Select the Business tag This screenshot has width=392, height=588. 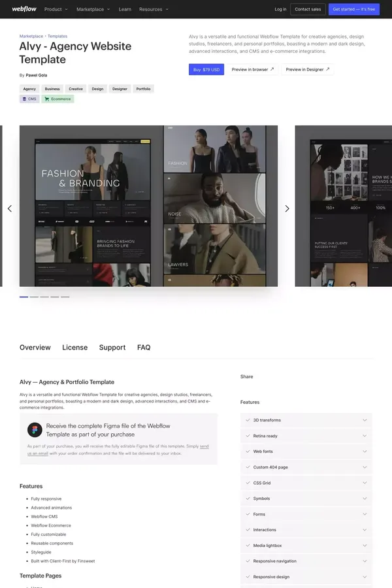click(x=52, y=89)
